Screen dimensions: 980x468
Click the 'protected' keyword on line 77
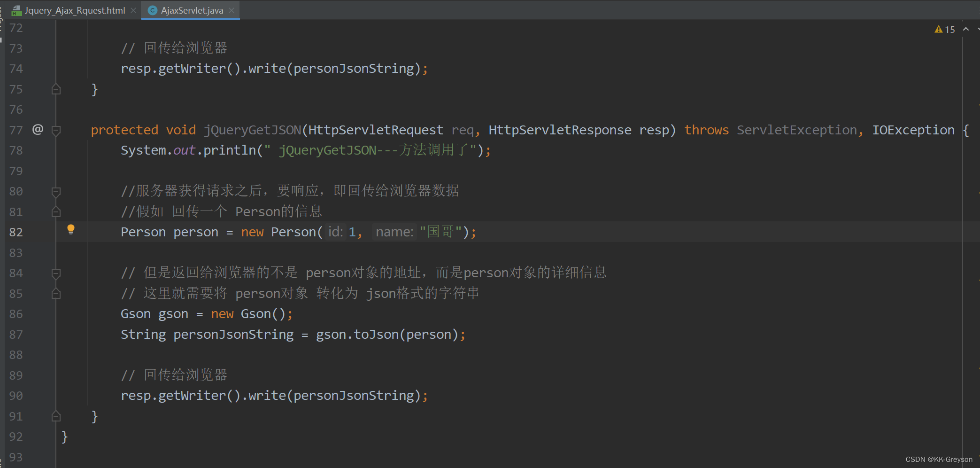click(124, 130)
